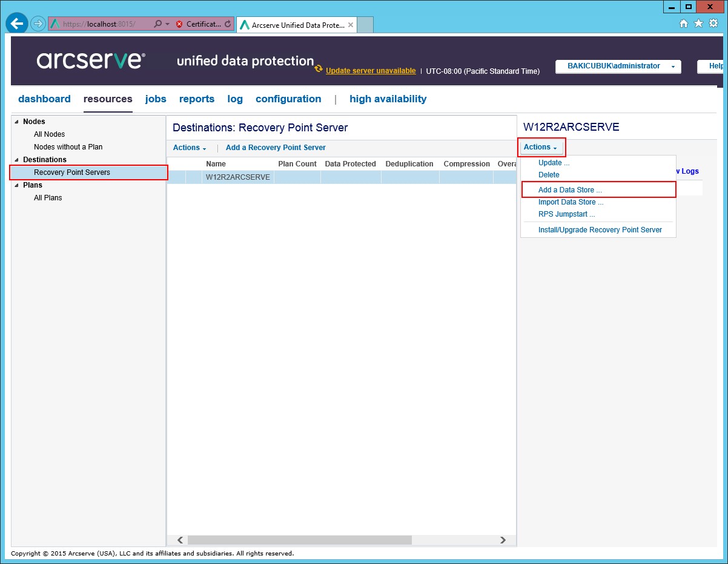Select Update ... in the Actions menu
The height and width of the screenshot is (564, 728).
[554, 163]
